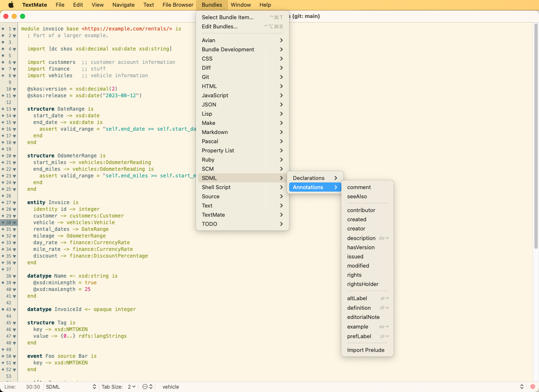Collapse the fold arrow on line 45
The height and width of the screenshot is (392, 539).
[14, 323]
